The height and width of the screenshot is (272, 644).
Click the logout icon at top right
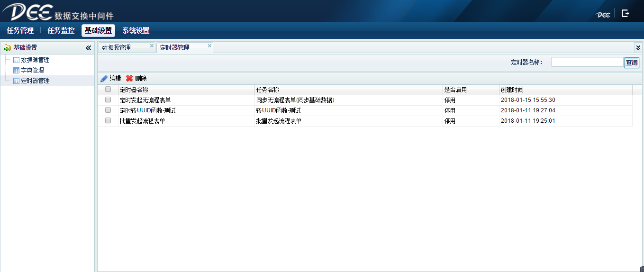626,14
